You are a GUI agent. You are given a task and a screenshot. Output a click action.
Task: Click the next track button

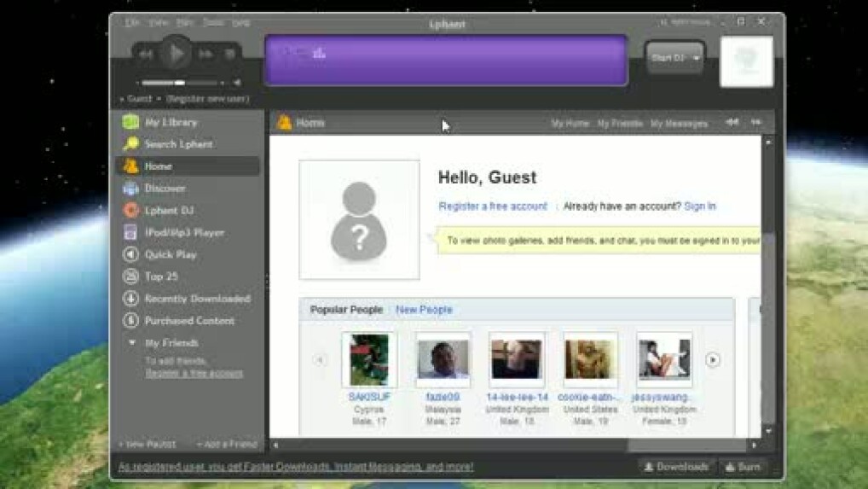205,54
